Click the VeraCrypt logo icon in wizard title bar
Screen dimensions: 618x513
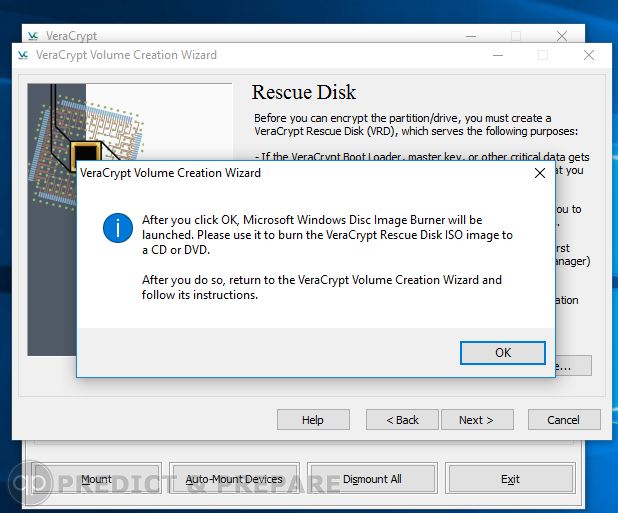(23, 55)
